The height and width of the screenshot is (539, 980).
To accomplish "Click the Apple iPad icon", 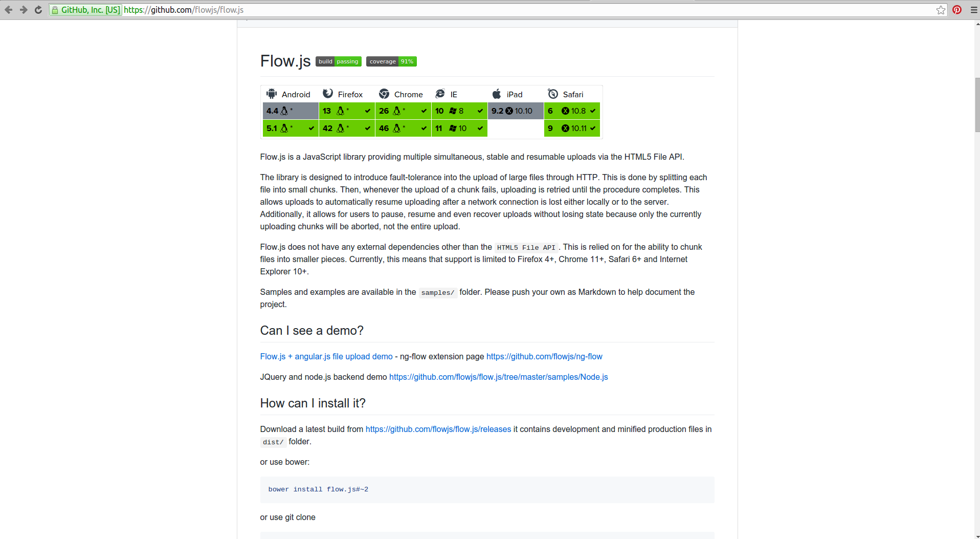I will point(497,94).
